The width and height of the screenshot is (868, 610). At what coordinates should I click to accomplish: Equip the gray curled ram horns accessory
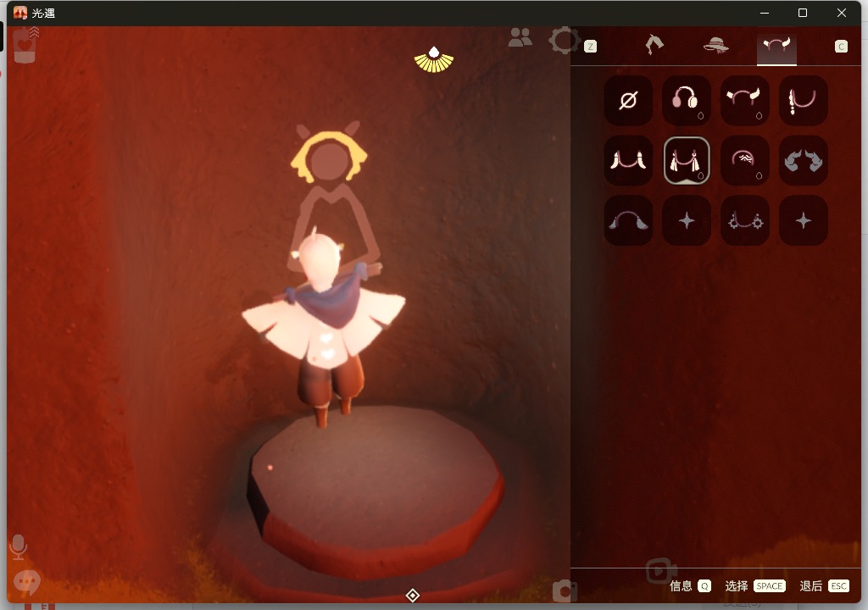tap(804, 160)
